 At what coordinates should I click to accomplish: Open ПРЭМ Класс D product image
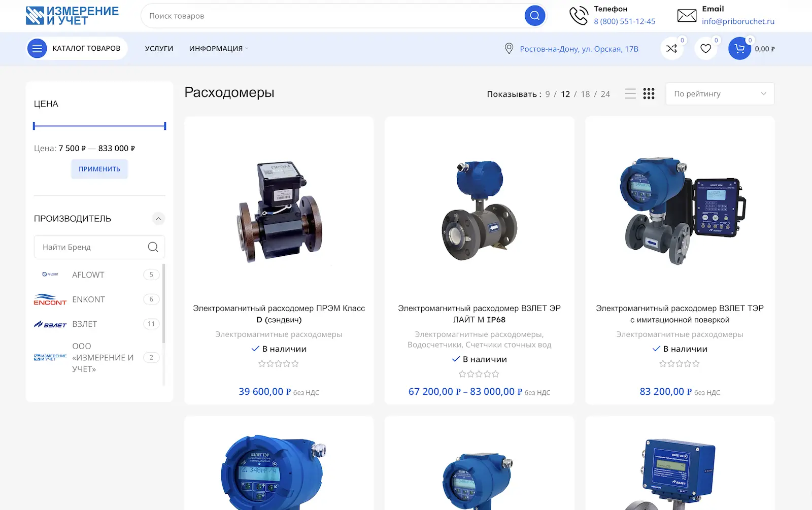pos(279,211)
